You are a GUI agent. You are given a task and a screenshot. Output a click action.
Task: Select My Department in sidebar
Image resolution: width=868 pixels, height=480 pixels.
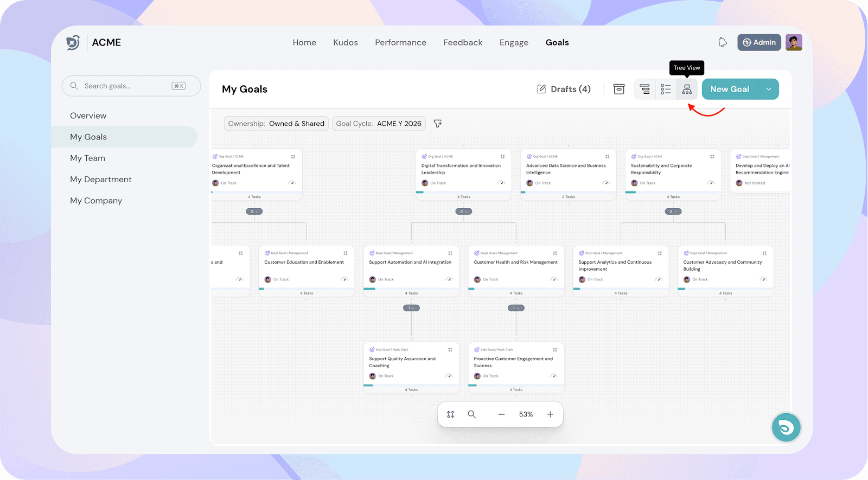(101, 180)
